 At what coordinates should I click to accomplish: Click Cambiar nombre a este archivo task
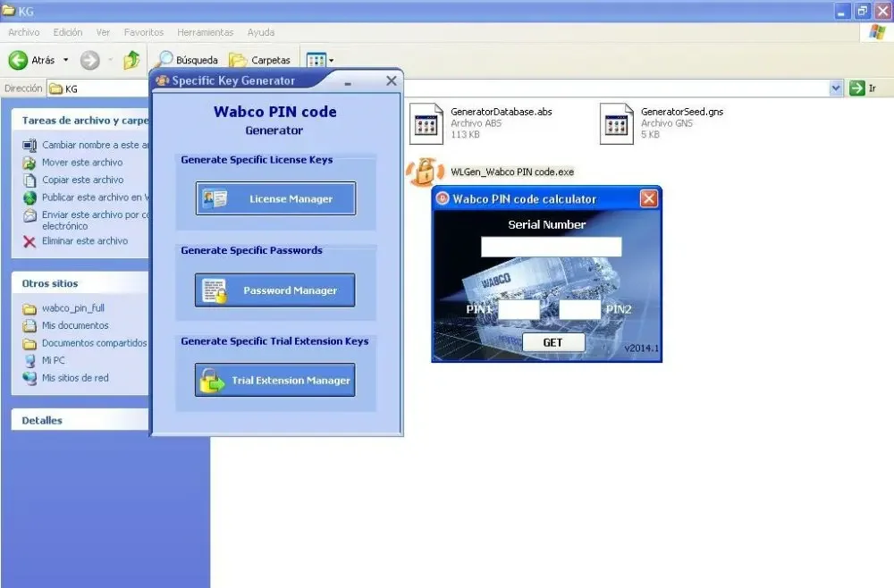pyautogui.click(x=96, y=145)
